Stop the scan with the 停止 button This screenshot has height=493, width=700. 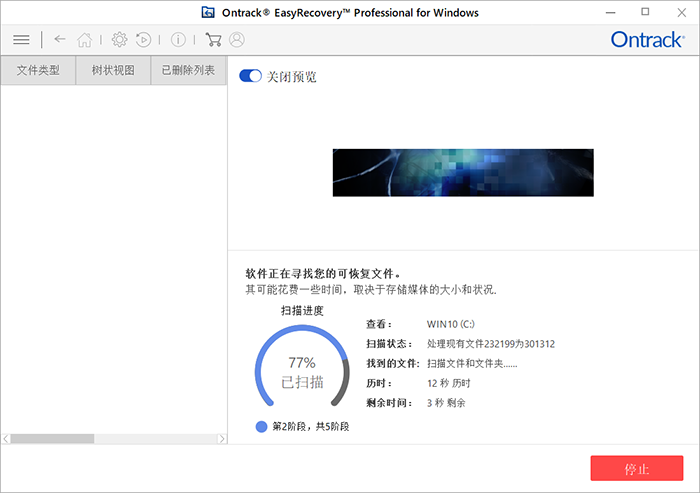pyautogui.click(x=637, y=468)
